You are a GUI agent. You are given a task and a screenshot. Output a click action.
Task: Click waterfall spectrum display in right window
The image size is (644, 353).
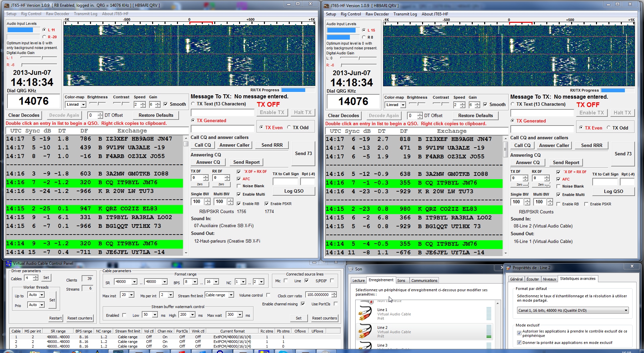tap(509, 56)
